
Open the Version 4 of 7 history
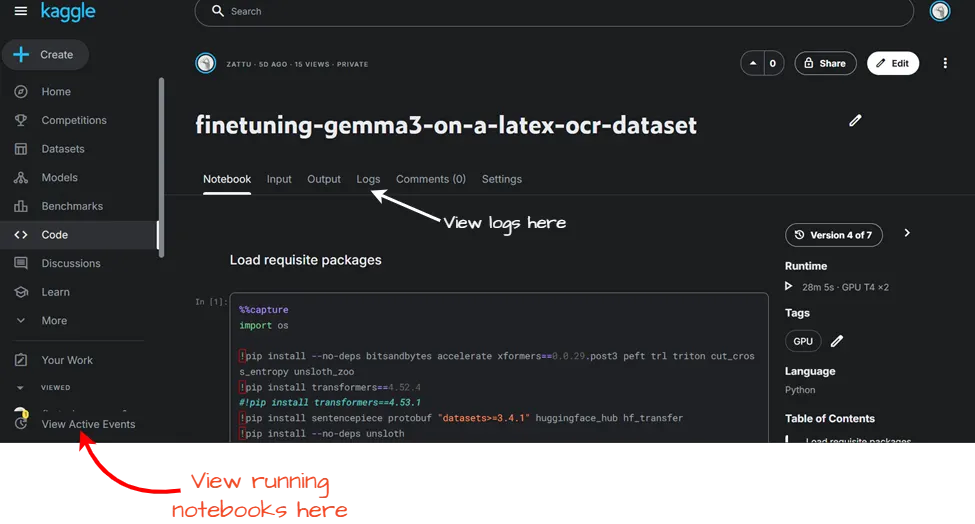coord(833,235)
